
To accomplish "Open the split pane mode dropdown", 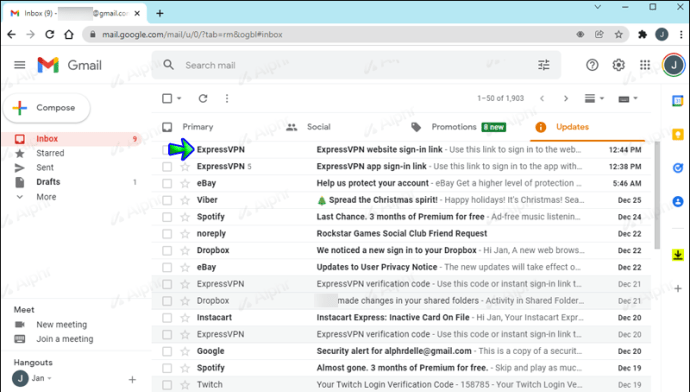I will (x=594, y=99).
